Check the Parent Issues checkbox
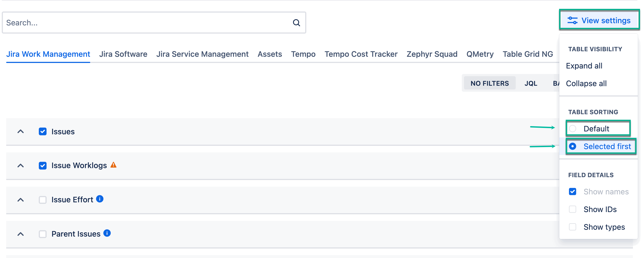 pos(42,234)
